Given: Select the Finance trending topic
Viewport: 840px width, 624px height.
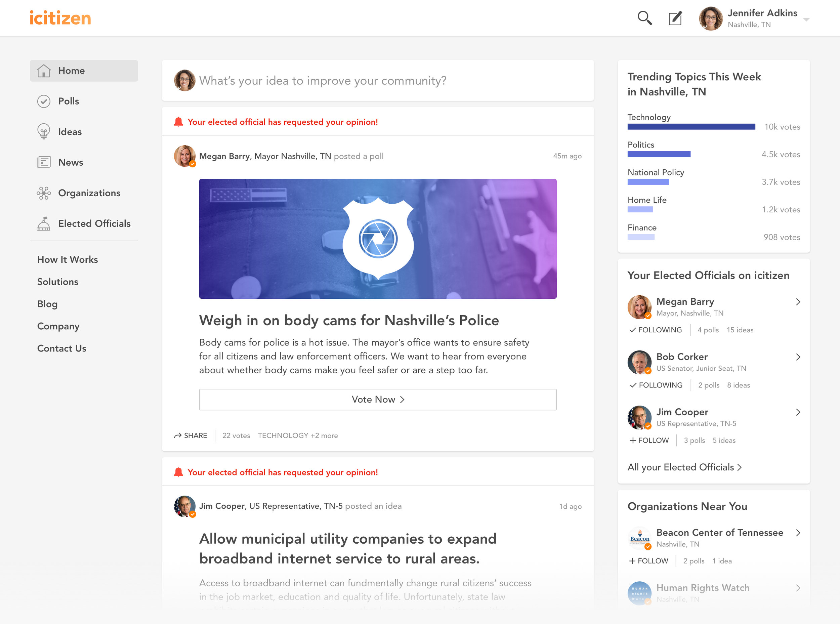Looking at the screenshot, I should (642, 227).
